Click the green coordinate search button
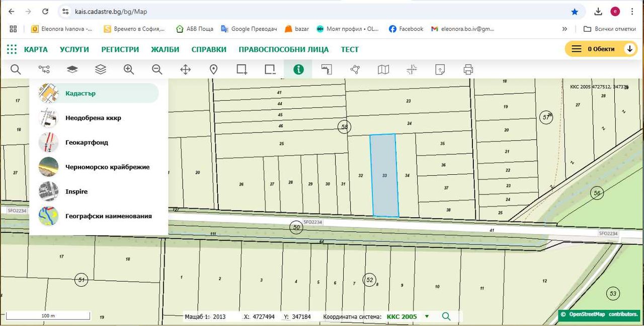644x326 pixels. click(446, 316)
